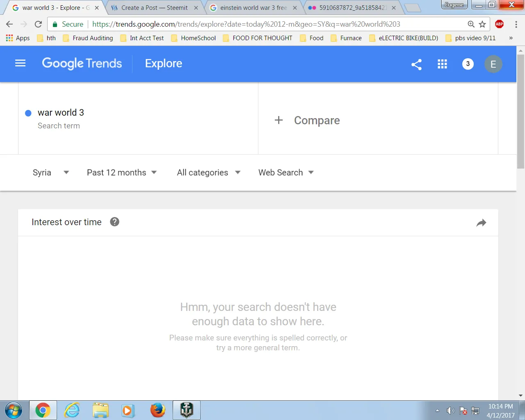Click the page vertical scrollbar thumb
Viewport: 525px width, 420px height.
coord(520,111)
